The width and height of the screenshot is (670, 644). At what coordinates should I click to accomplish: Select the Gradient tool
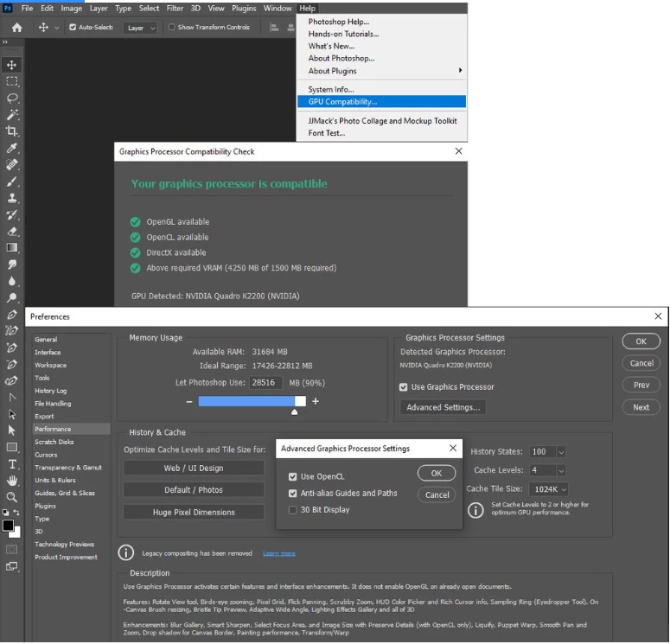click(x=11, y=248)
